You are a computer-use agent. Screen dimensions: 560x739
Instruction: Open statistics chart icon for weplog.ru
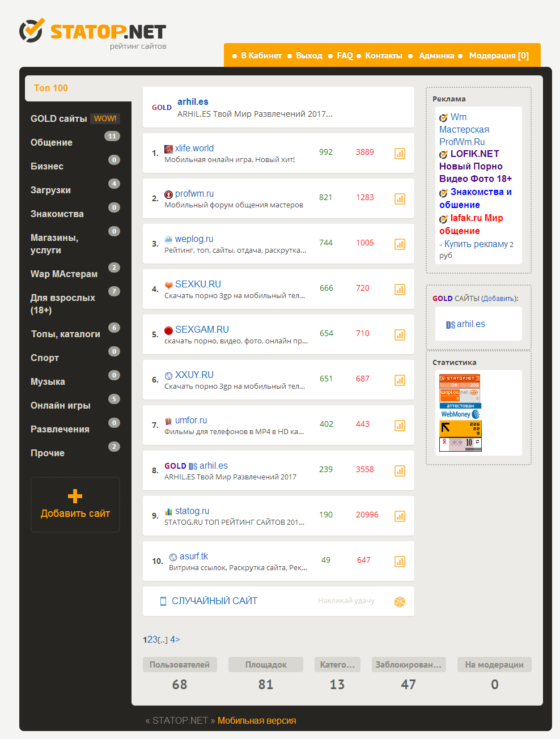tap(400, 244)
